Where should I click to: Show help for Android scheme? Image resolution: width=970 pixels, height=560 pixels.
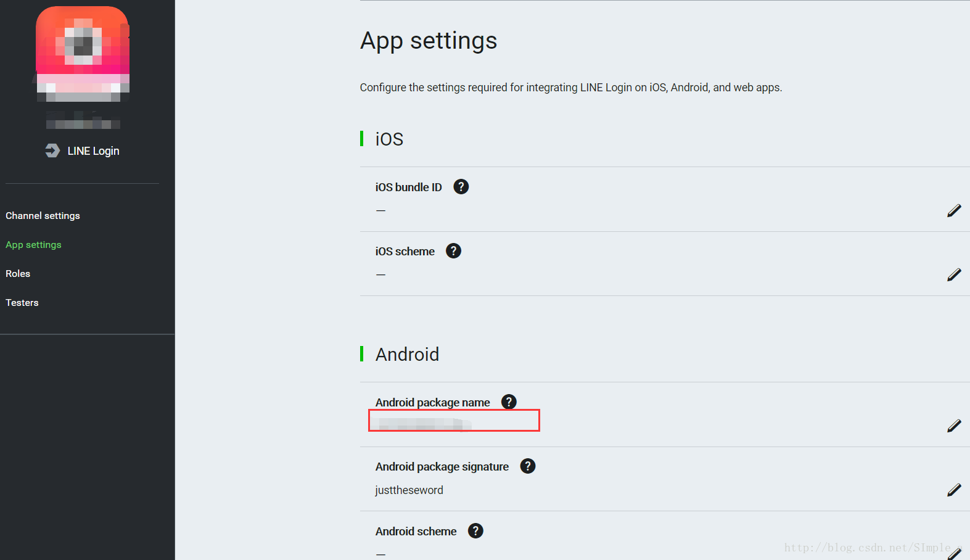tap(475, 531)
